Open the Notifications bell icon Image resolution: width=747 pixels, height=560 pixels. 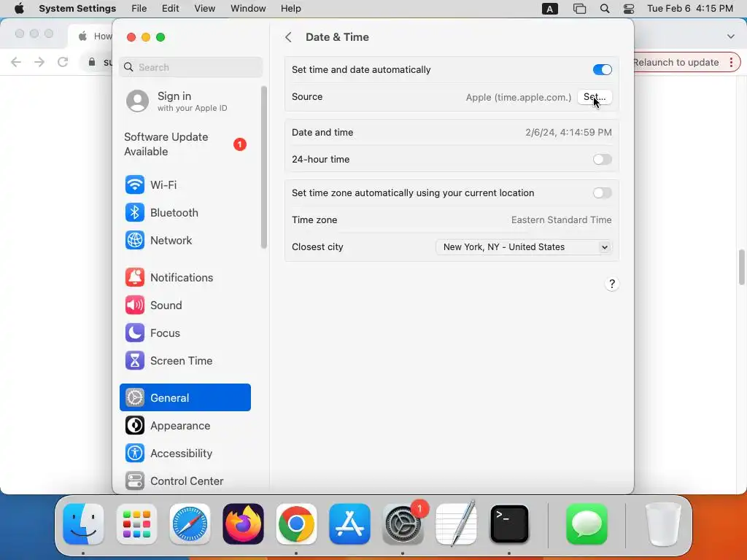pos(135,278)
